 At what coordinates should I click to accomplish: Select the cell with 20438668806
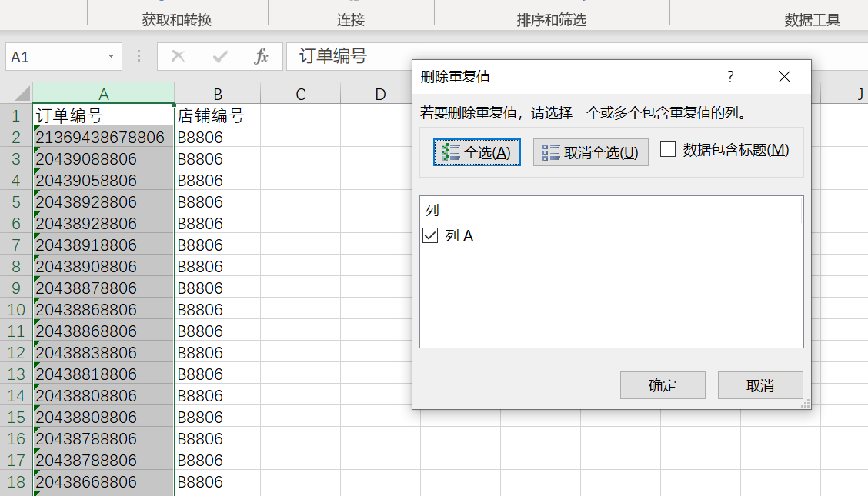point(104,481)
